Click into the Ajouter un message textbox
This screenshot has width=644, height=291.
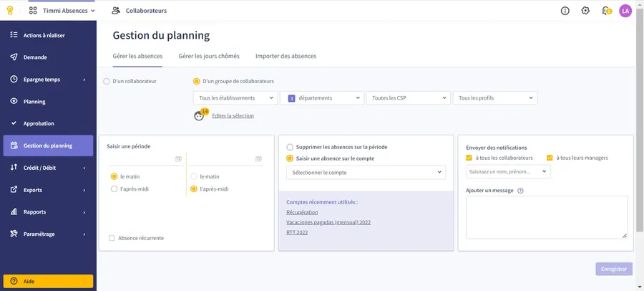[x=546, y=216]
